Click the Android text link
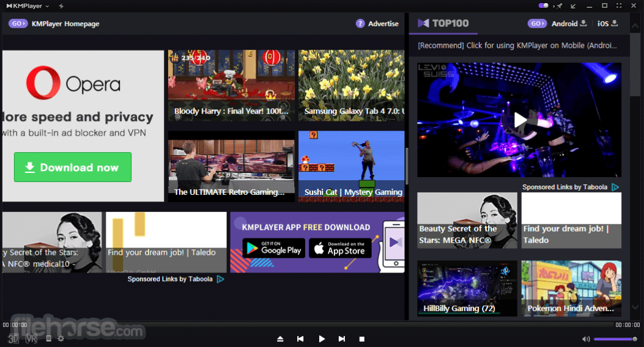This screenshot has height=347, width=644. click(564, 24)
